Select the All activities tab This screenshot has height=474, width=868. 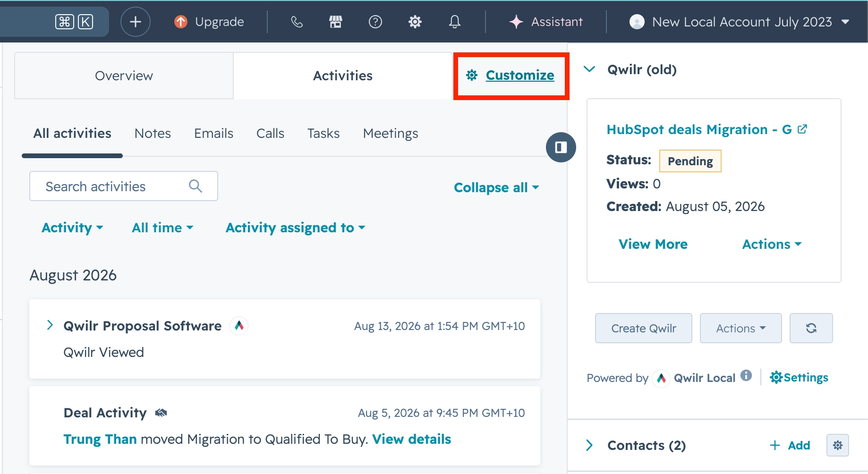click(72, 134)
